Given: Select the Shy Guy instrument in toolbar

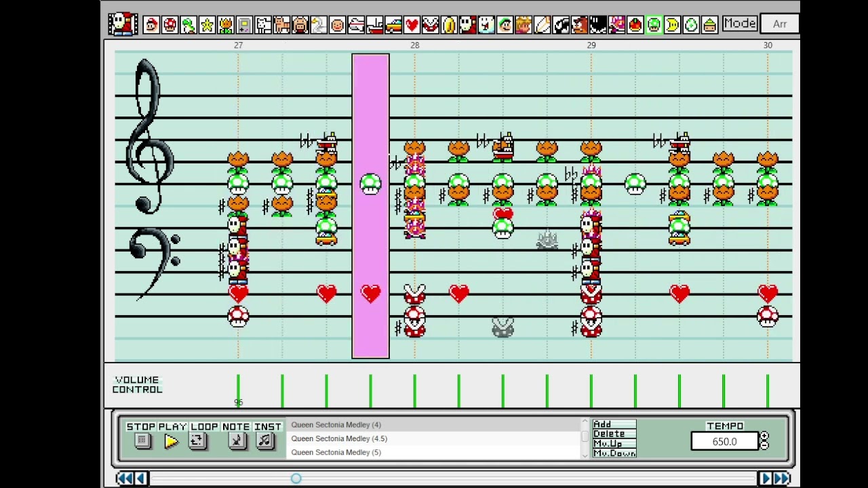Looking at the screenshot, I should [x=468, y=24].
